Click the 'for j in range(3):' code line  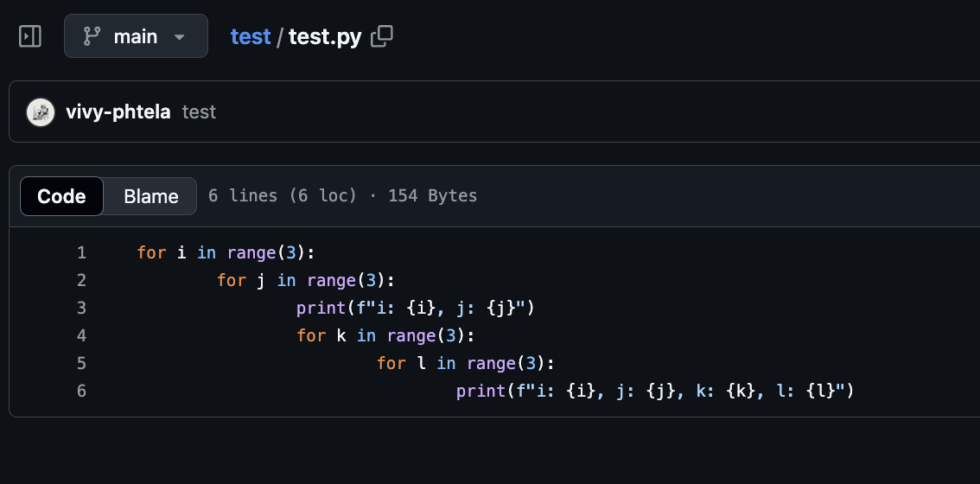[306, 281]
